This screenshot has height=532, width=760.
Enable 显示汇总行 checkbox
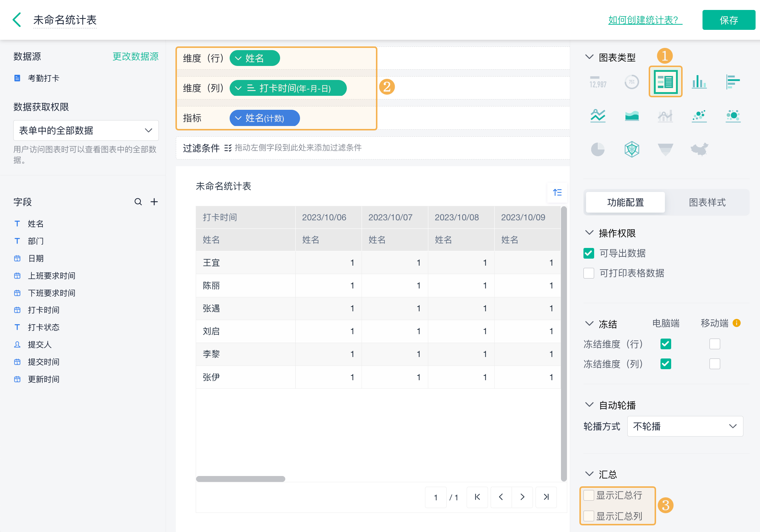point(589,496)
